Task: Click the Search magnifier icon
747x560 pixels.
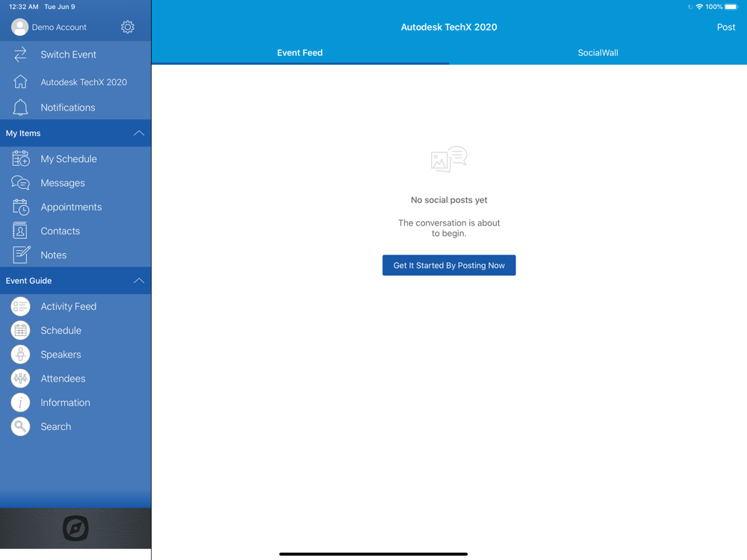Action: tap(20, 426)
